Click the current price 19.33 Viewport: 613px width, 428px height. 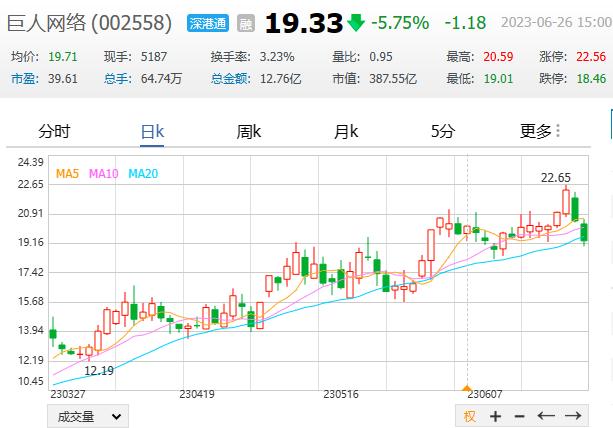(304, 23)
